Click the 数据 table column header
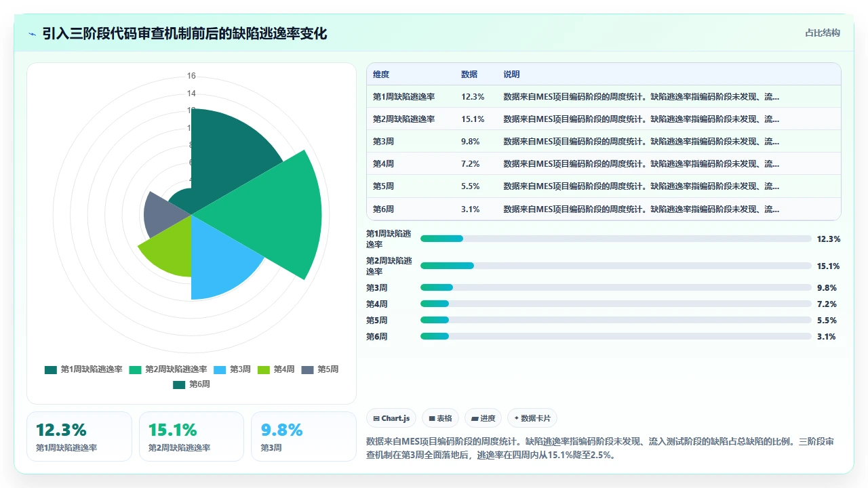Image resolution: width=868 pixels, height=488 pixels. (469, 75)
